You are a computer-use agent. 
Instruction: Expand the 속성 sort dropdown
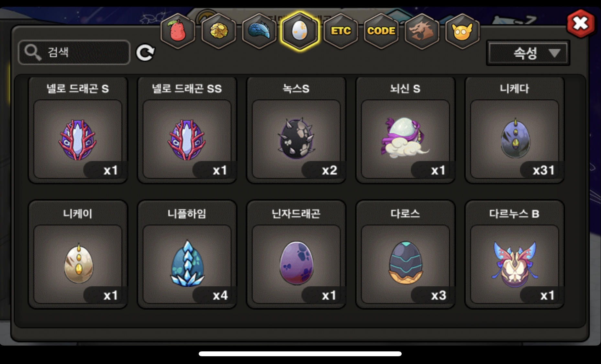pos(528,53)
